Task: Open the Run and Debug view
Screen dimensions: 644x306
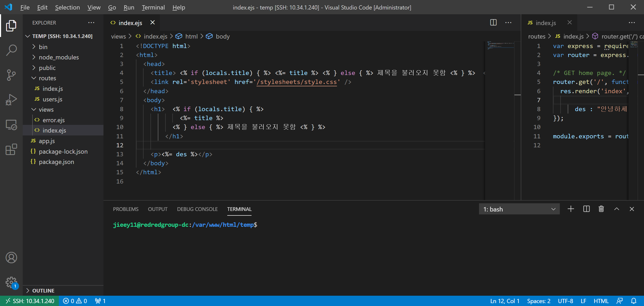Action: click(x=11, y=100)
